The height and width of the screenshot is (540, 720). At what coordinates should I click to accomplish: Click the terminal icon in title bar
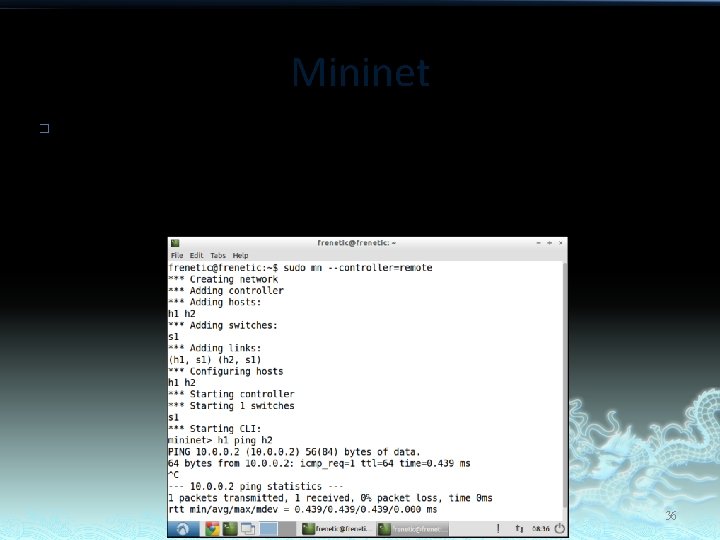174,243
